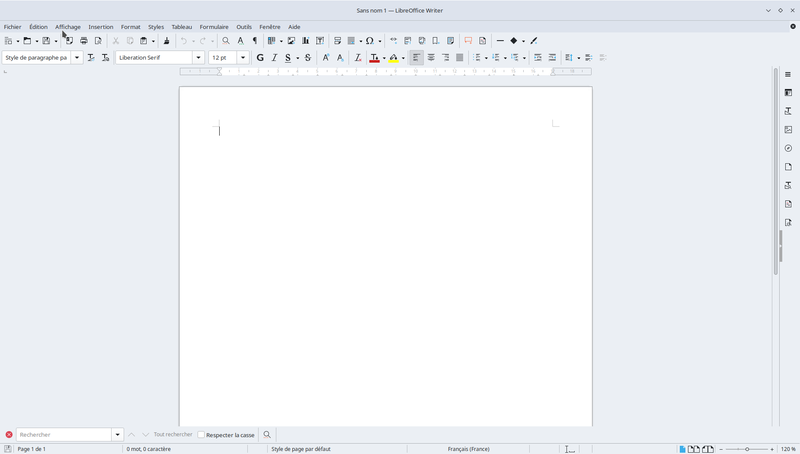Open the Liberation Serif font list
Image resolution: width=800 pixels, height=454 pixels.
(x=198, y=58)
